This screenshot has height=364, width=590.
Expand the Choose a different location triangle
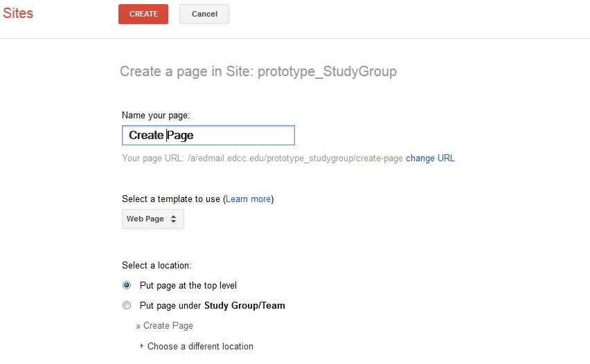(142, 345)
